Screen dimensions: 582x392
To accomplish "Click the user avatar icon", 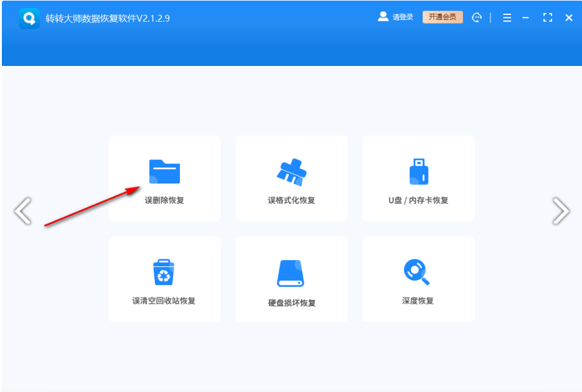I will pos(383,17).
